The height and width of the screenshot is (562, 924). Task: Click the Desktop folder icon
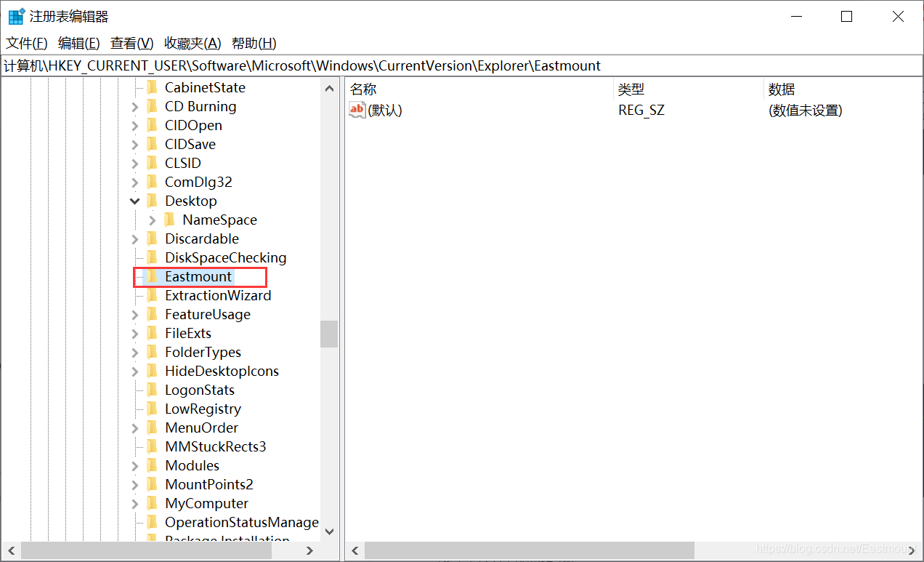click(x=152, y=201)
